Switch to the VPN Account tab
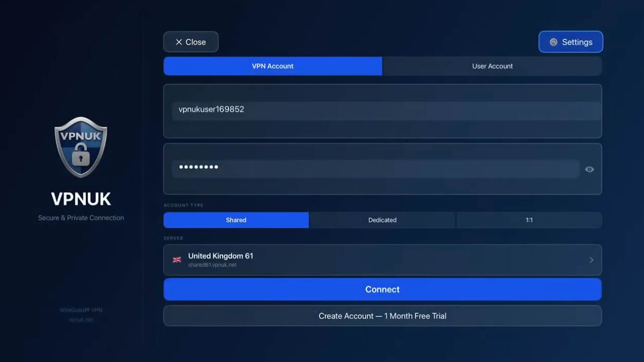 pos(273,66)
